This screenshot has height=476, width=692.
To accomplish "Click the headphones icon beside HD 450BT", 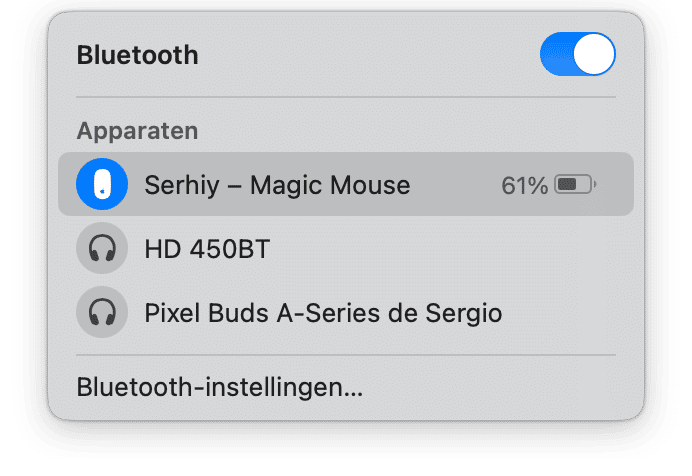I will click(x=102, y=248).
